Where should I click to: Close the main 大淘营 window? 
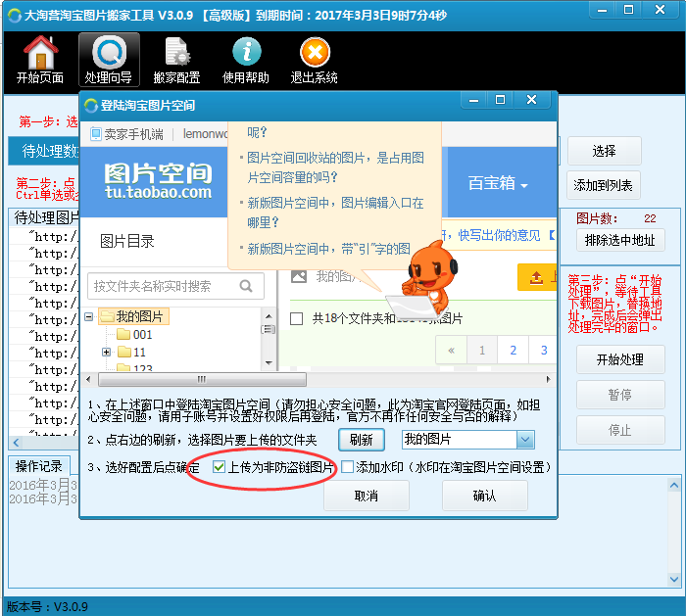(660, 10)
